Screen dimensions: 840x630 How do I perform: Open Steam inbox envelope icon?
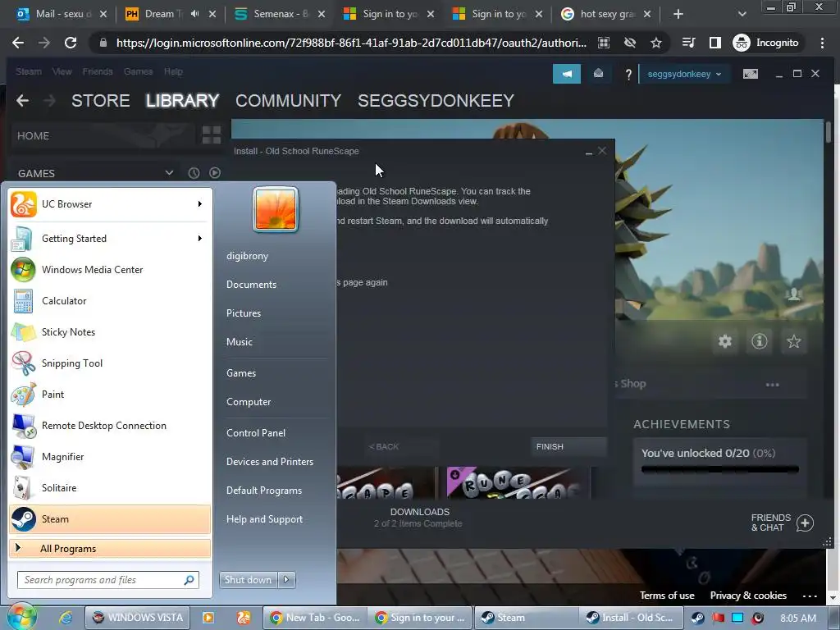tap(598, 74)
